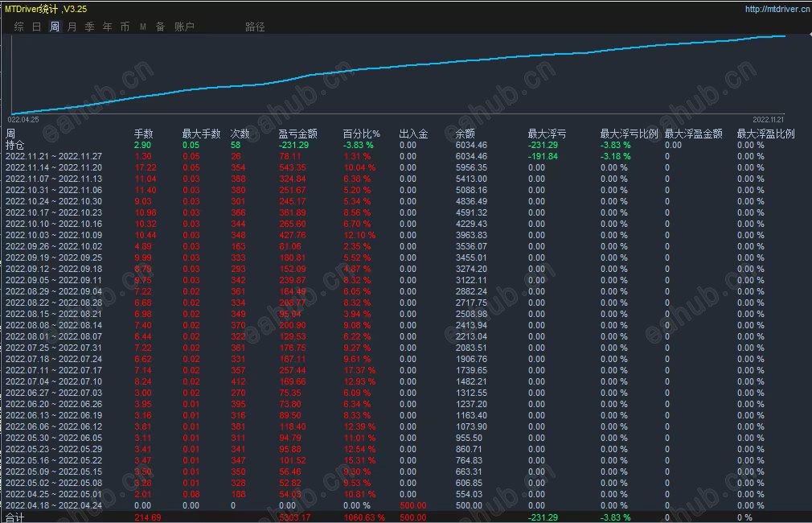Click balance value 5413.00
Screen dimensions: 812x523
pos(471,179)
